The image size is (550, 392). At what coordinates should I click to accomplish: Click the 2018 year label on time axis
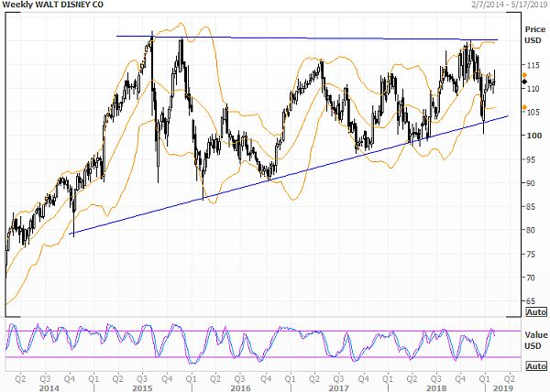[436, 388]
